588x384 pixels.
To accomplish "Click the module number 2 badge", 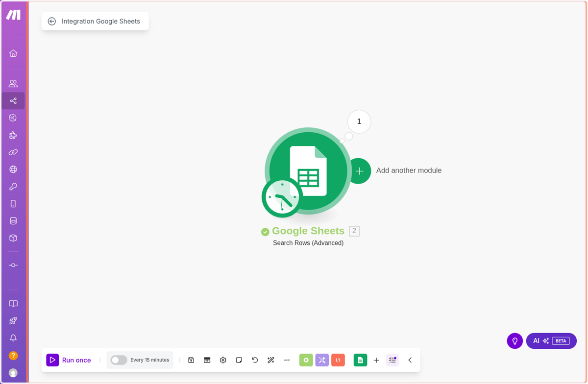I will pos(354,231).
